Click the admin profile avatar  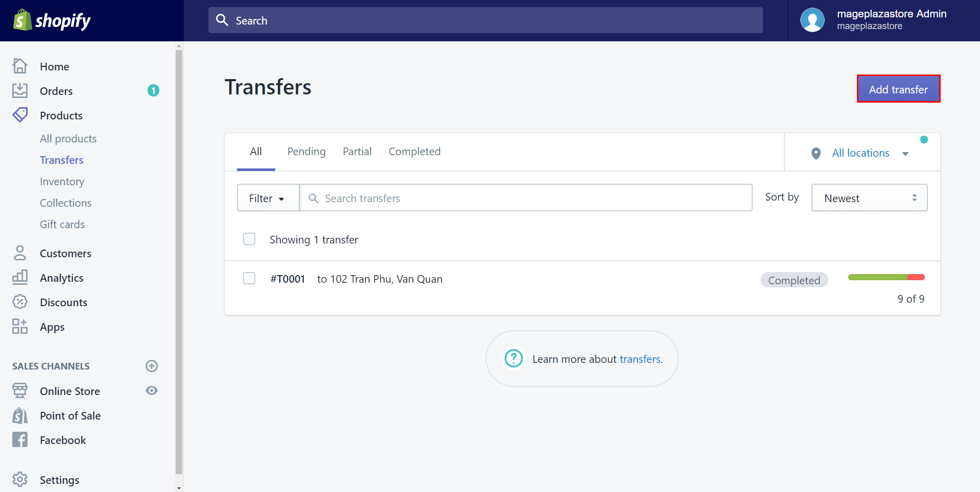pyautogui.click(x=812, y=20)
